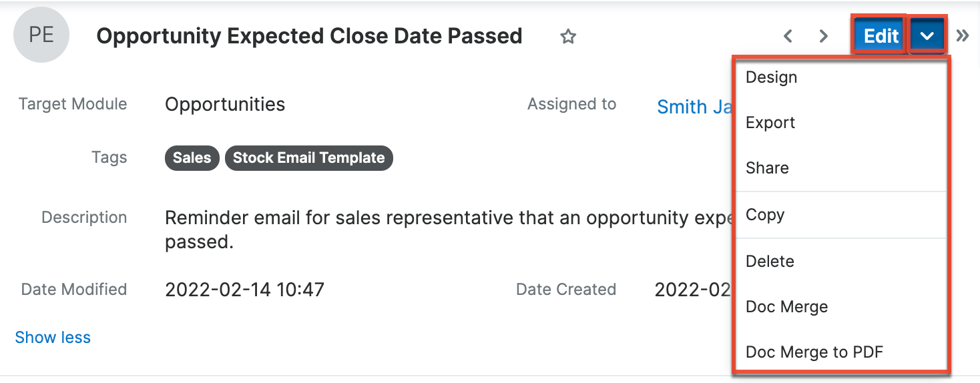Choose Copy from the dropdown menu
Viewport: 980px width, 383px height.
coord(765,215)
